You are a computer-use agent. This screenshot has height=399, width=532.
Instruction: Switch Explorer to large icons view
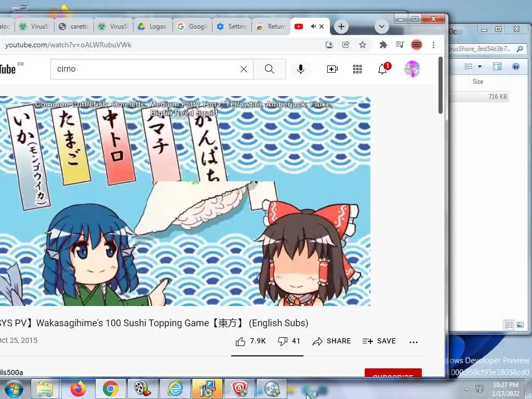click(520, 325)
